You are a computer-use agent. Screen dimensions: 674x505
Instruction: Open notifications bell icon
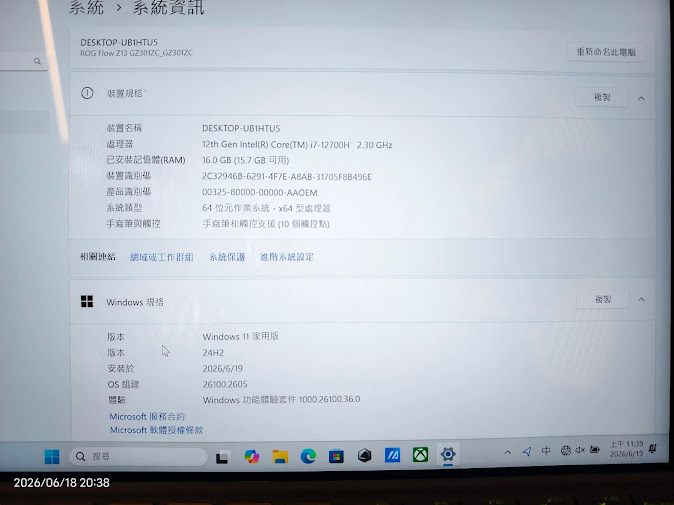(x=653, y=448)
